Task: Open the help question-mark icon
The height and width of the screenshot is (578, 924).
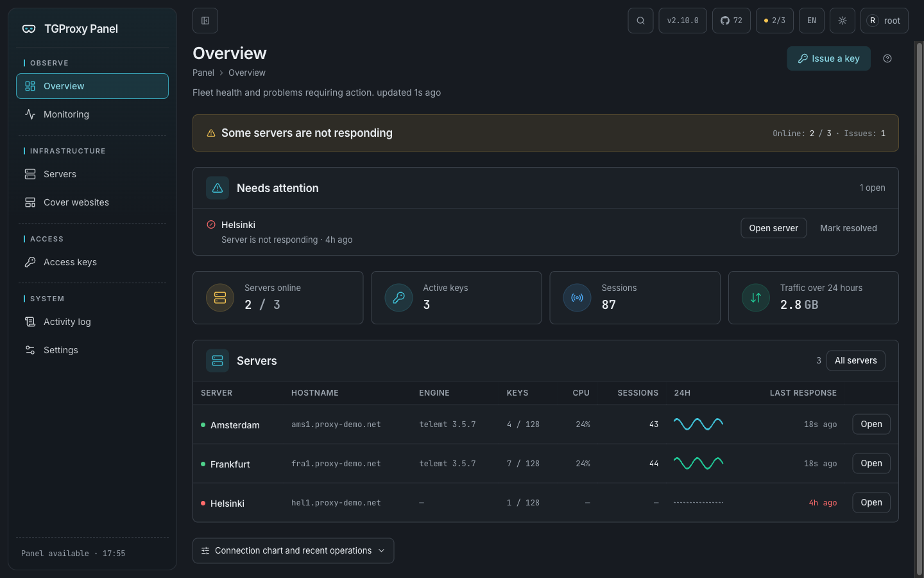Action: 887,58
